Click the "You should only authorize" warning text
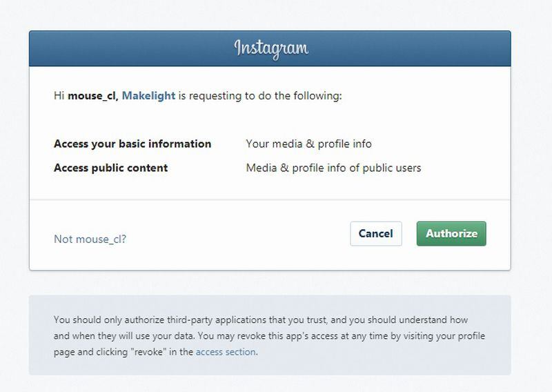 pyautogui.click(x=269, y=335)
